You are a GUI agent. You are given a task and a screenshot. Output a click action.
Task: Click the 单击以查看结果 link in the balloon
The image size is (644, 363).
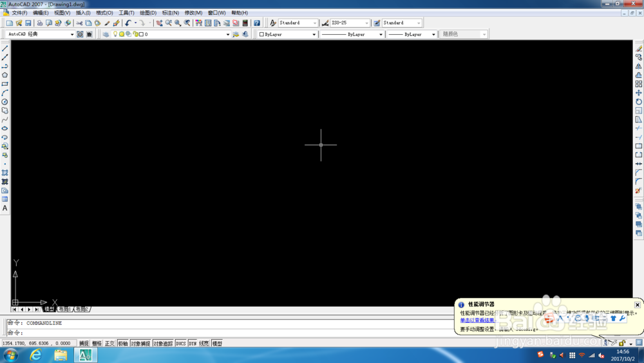coord(477,320)
